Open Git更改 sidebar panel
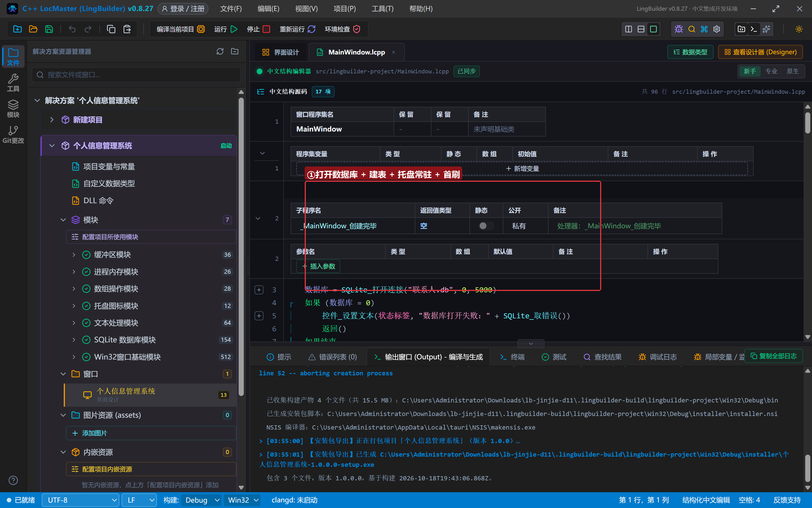This screenshot has height=508, width=812. [13, 135]
